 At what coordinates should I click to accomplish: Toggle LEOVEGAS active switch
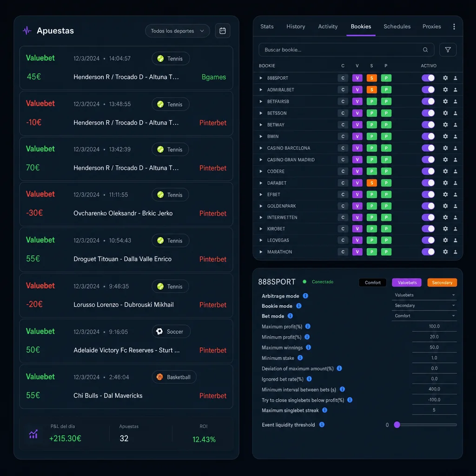pos(428,240)
